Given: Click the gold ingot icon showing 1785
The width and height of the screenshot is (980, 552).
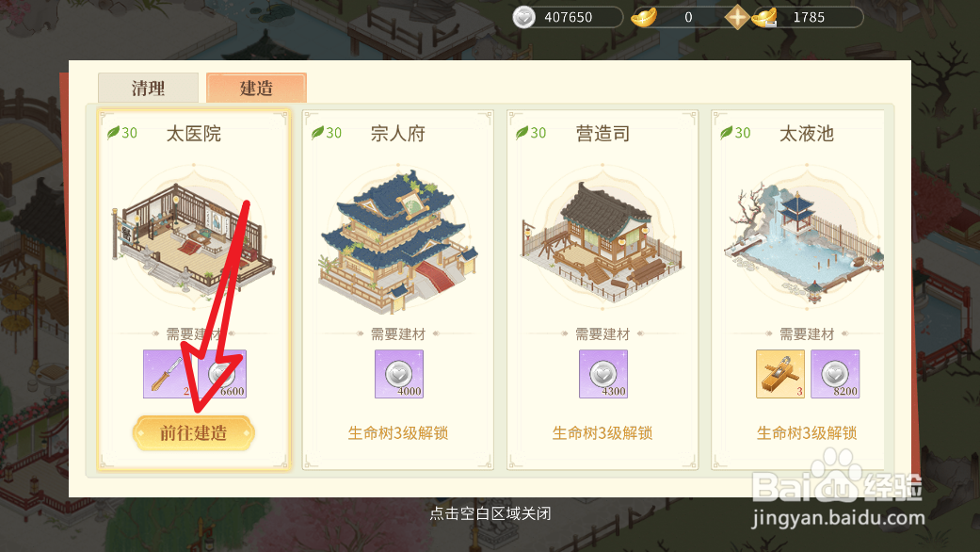Looking at the screenshot, I should pos(763,18).
